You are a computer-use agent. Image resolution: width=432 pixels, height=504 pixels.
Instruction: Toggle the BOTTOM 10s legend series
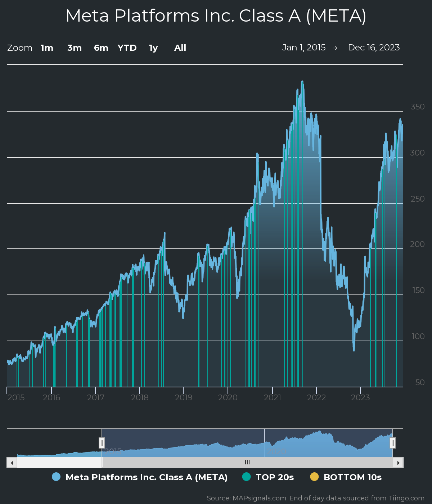[346, 477]
